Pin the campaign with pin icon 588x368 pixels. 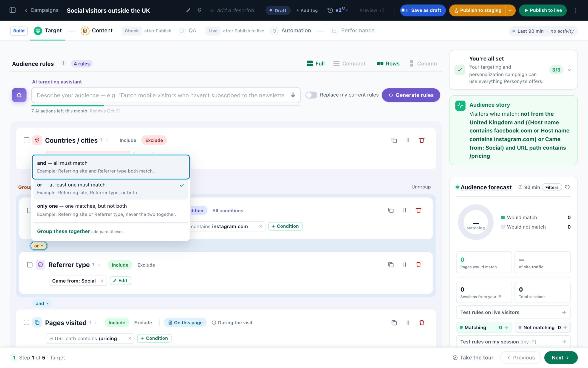pos(199,10)
